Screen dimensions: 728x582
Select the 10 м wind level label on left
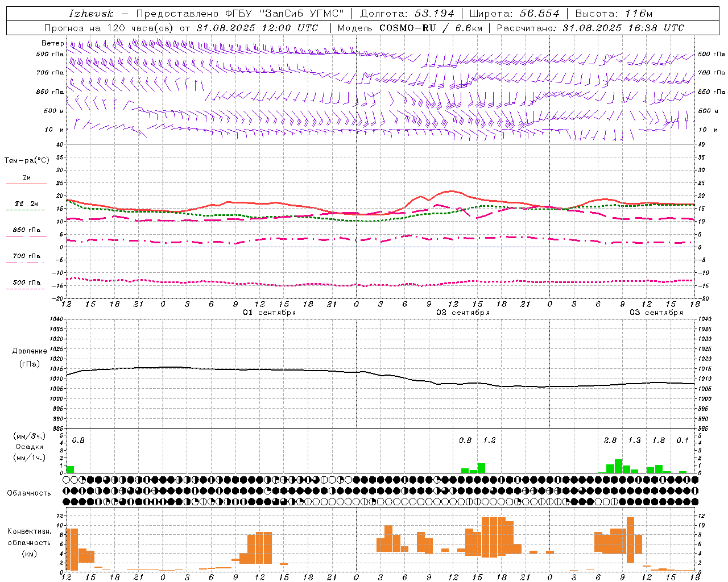coord(55,130)
